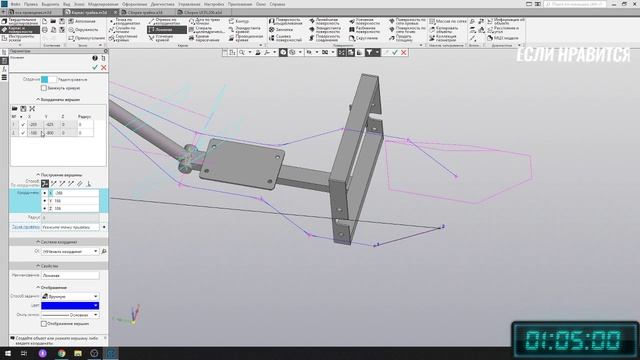Toggle the Создание/Редактирование mode switch
The width and height of the screenshot is (640, 360).
pyautogui.click(x=48, y=79)
